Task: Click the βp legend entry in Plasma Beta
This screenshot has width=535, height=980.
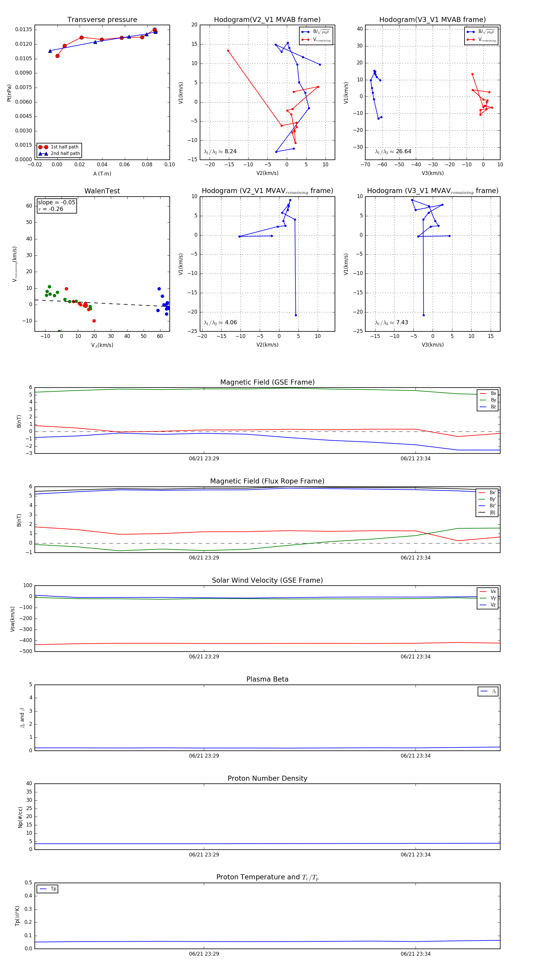Action: tap(488, 691)
